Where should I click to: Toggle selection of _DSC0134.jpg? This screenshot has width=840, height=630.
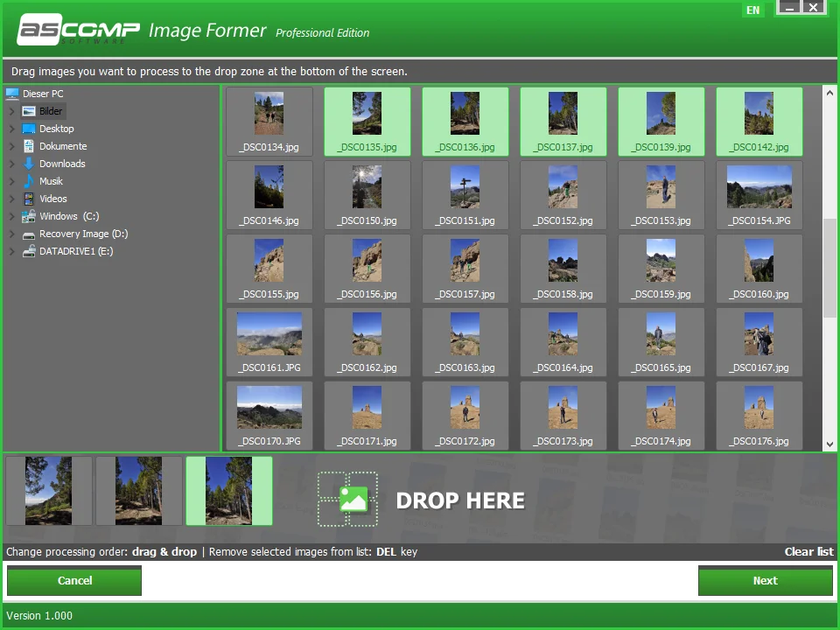point(269,122)
